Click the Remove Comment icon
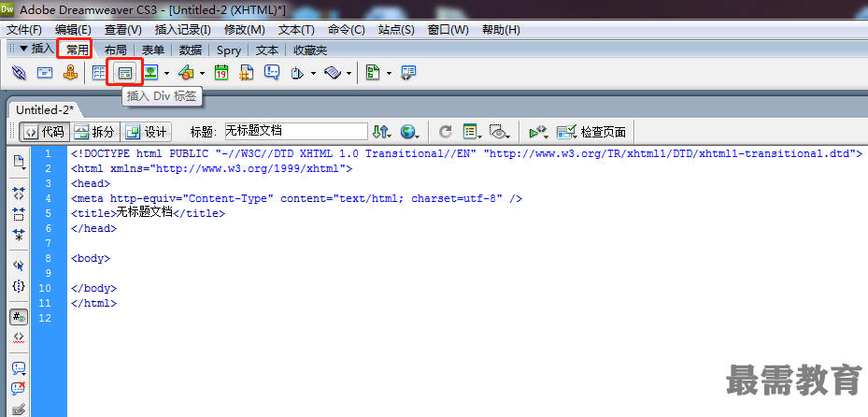 [x=19, y=389]
